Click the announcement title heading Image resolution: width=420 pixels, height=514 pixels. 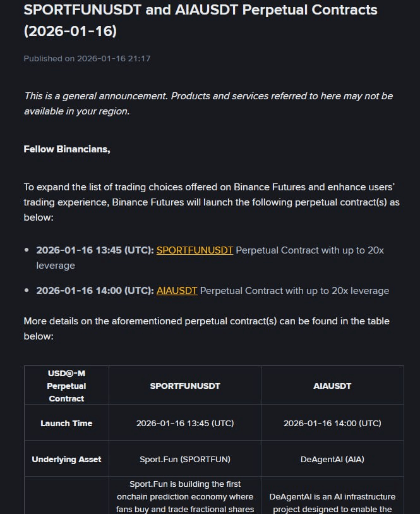pyautogui.click(x=200, y=20)
